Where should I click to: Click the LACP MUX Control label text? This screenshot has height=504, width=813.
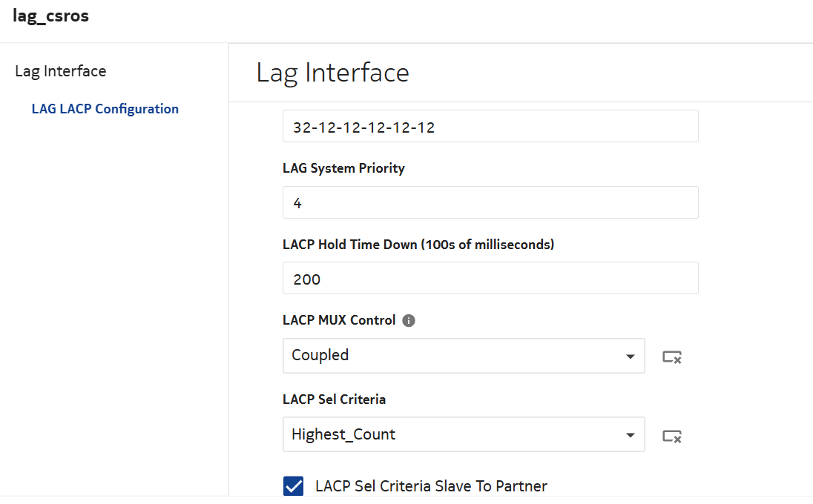click(x=339, y=320)
